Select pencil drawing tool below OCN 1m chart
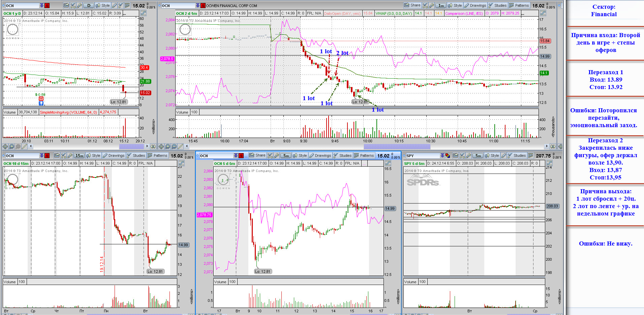 180,146
